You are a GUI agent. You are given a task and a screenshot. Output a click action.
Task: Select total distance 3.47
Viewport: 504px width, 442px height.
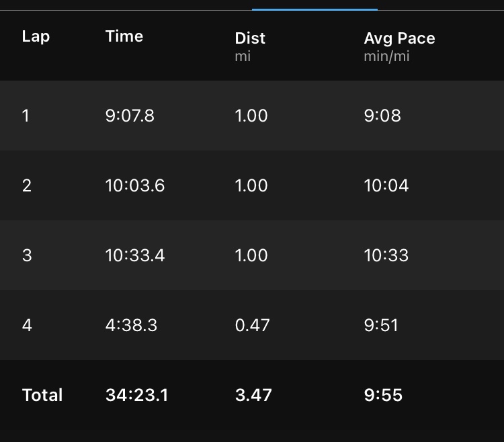pos(253,395)
